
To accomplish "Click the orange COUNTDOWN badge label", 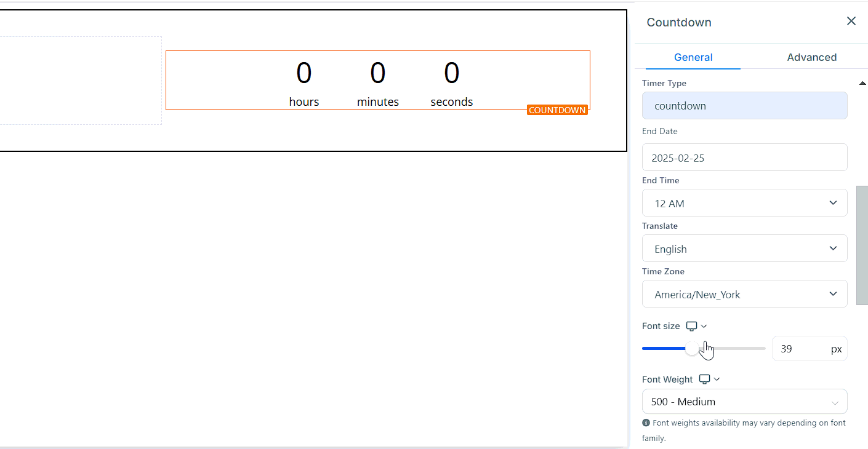I will (x=557, y=110).
